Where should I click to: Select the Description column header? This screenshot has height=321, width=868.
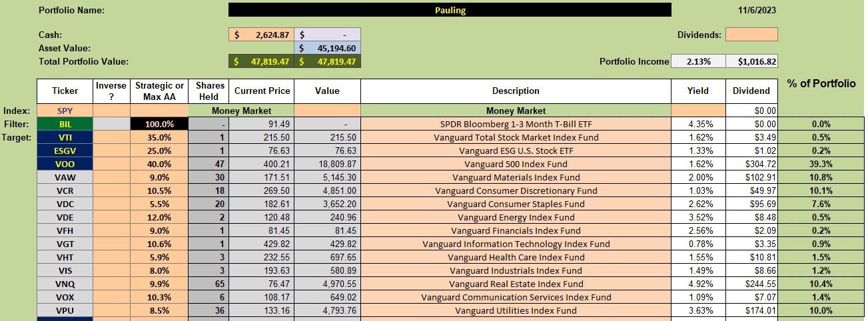[x=516, y=91]
